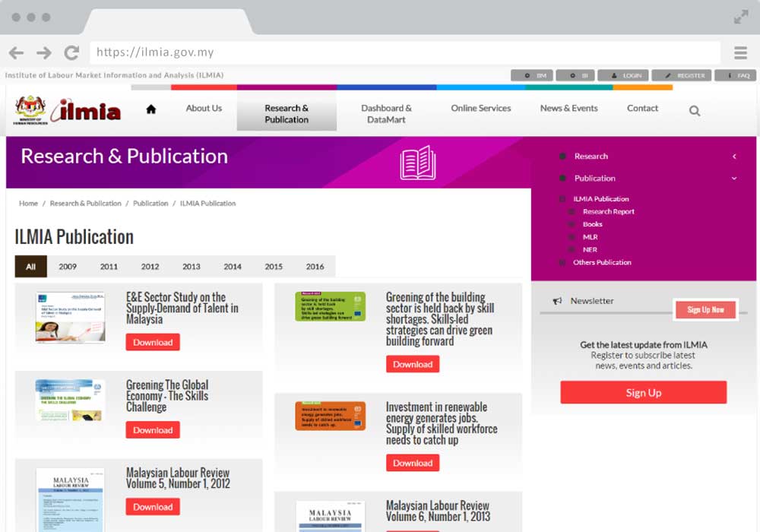Download Greening of the building sector publication

[x=413, y=364]
